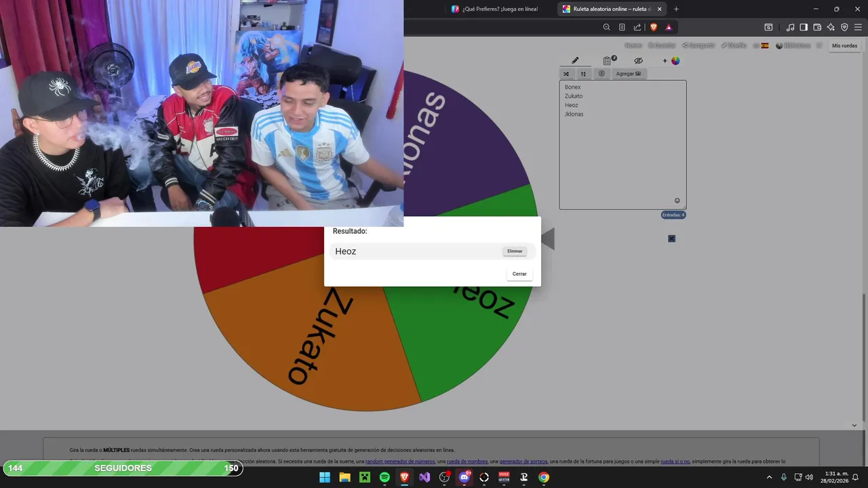This screenshot has height=488, width=868.
Task: Click Compartir in the wheel toolbar
Action: pyautogui.click(x=698, y=45)
